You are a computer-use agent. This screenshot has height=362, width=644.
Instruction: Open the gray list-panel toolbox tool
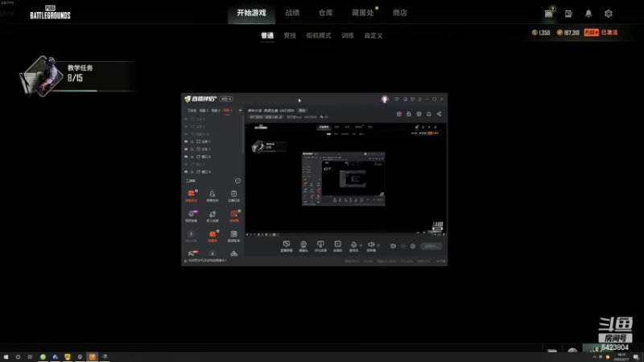pyautogui.click(x=233, y=236)
